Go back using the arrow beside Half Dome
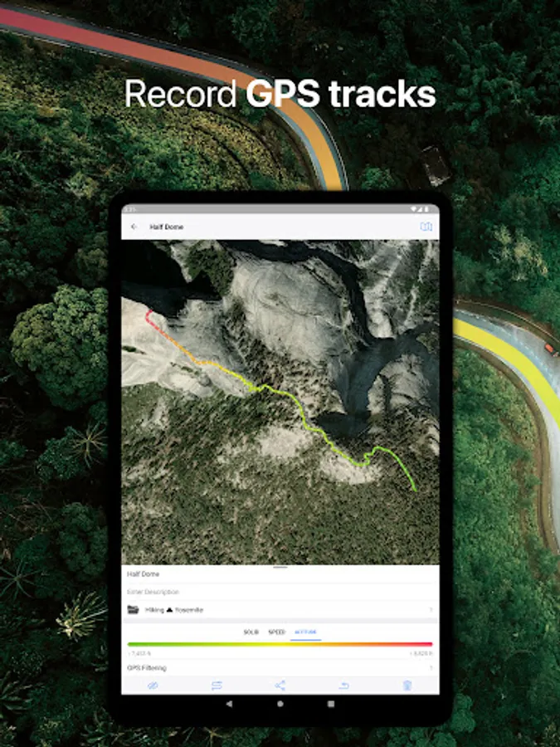 pos(134,227)
